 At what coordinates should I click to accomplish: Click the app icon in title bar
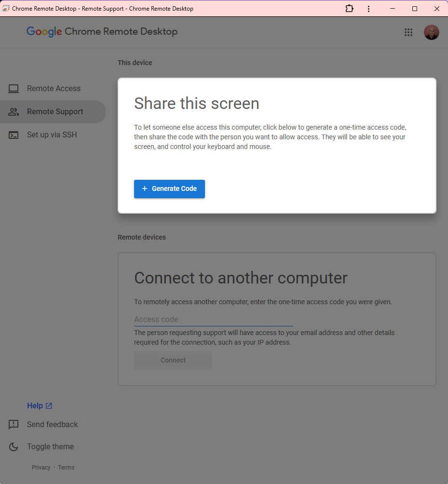(x=6, y=8)
